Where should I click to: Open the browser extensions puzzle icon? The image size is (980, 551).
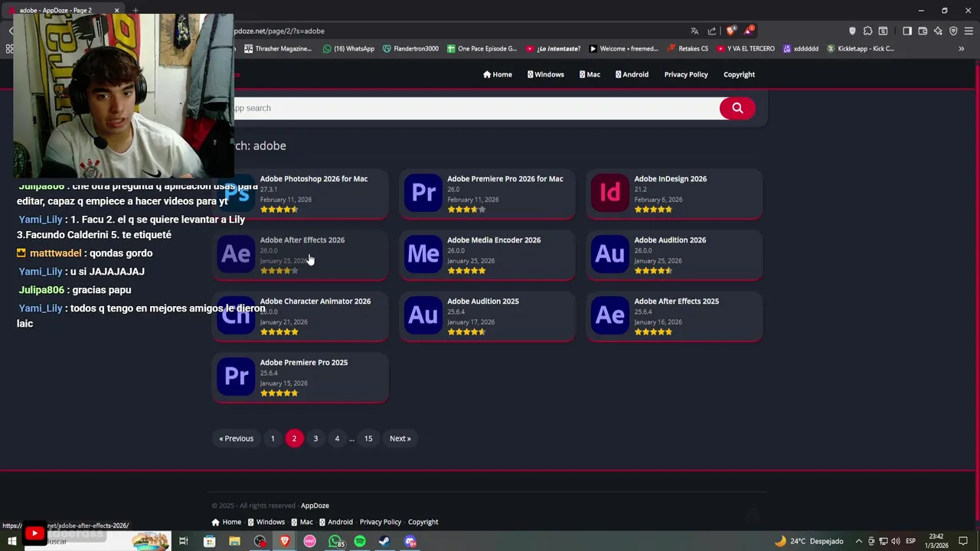point(867,31)
